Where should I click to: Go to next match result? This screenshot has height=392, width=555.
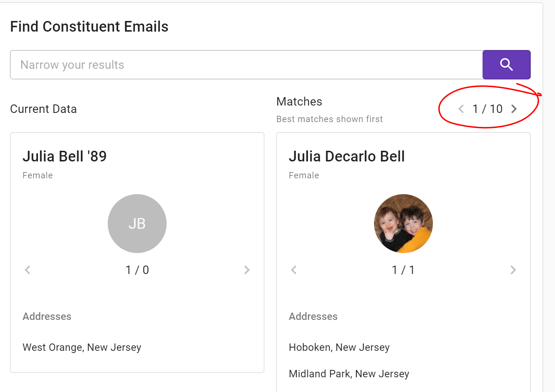coord(514,109)
